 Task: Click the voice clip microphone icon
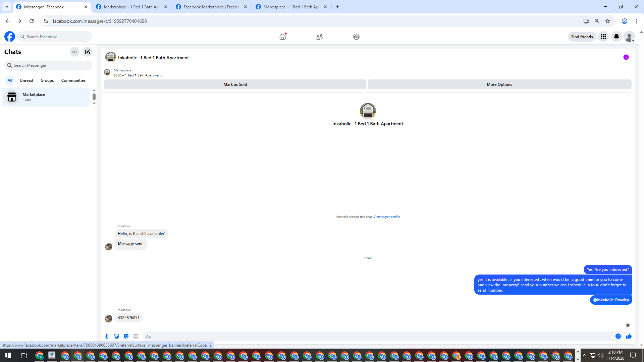[107, 336]
